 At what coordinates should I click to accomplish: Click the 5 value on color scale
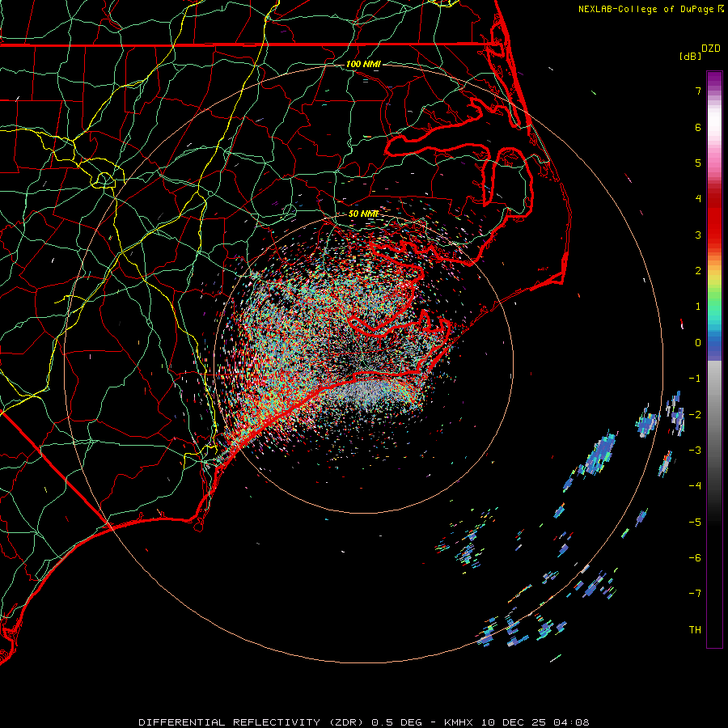[698, 163]
